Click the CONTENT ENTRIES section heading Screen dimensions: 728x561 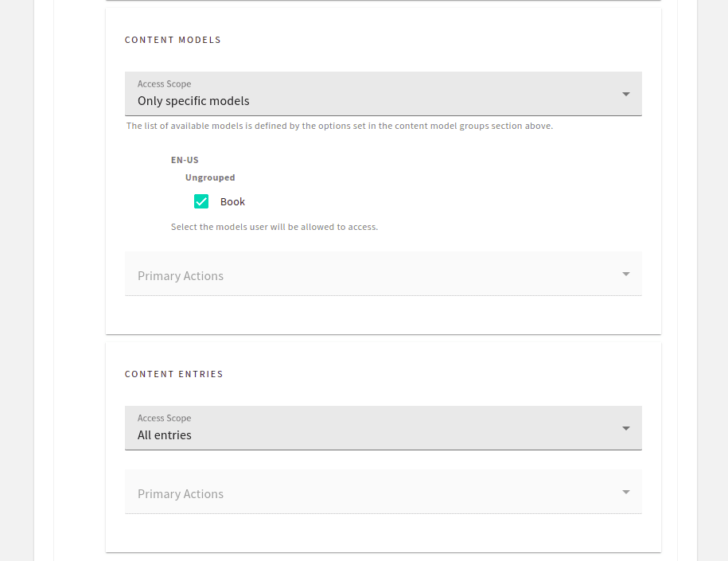pyautogui.click(x=173, y=374)
